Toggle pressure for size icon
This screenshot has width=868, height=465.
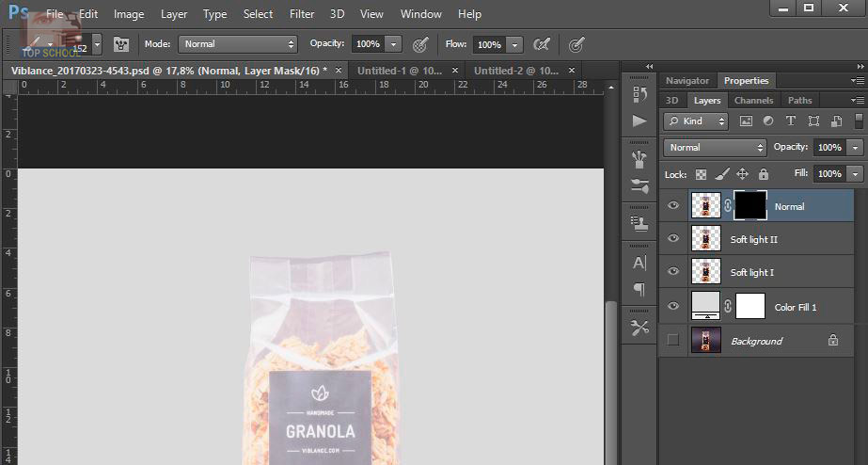click(x=576, y=45)
